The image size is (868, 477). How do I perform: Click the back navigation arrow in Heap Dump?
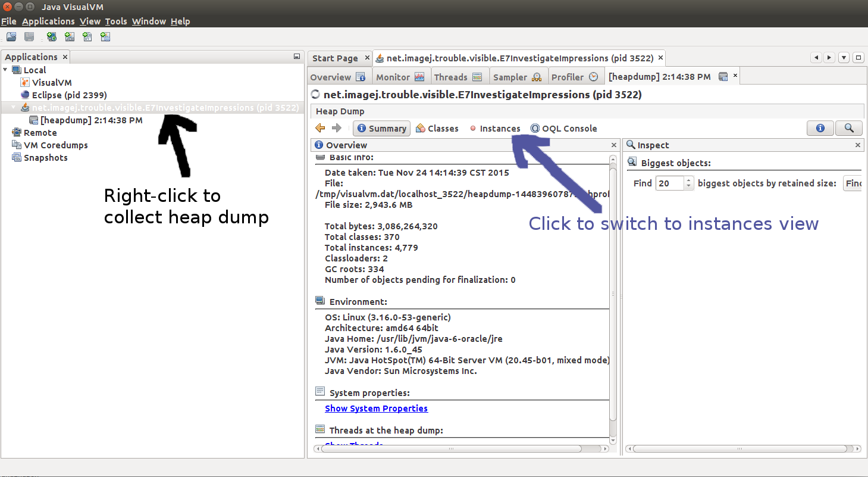(x=320, y=127)
